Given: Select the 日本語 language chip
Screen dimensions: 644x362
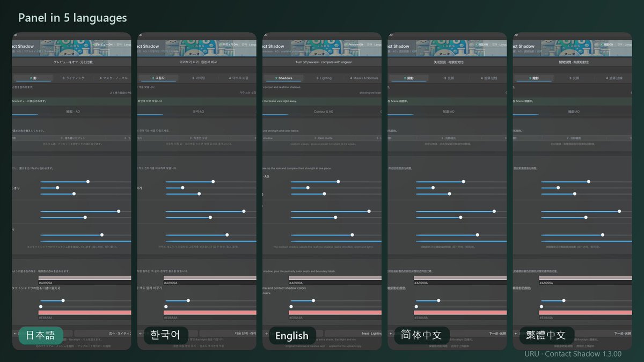Looking at the screenshot, I should (x=41, y=335).
